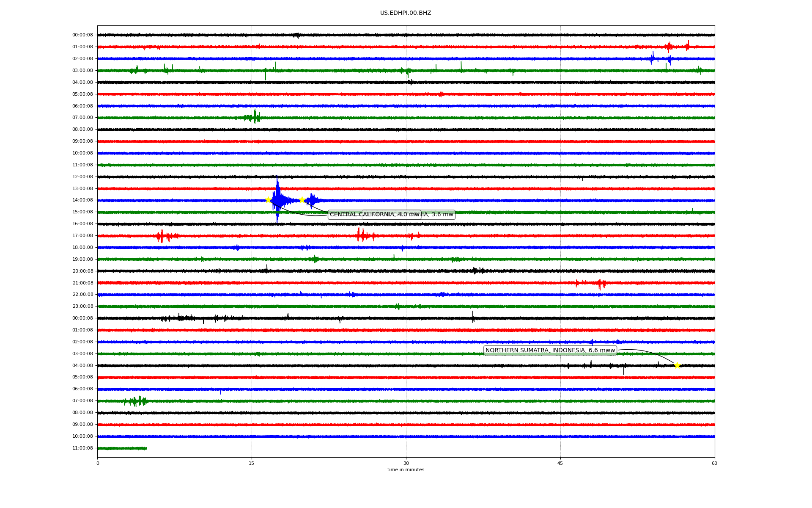Click the short green trace on the last row
Screen dimensions: 812x508
(122, 448)
